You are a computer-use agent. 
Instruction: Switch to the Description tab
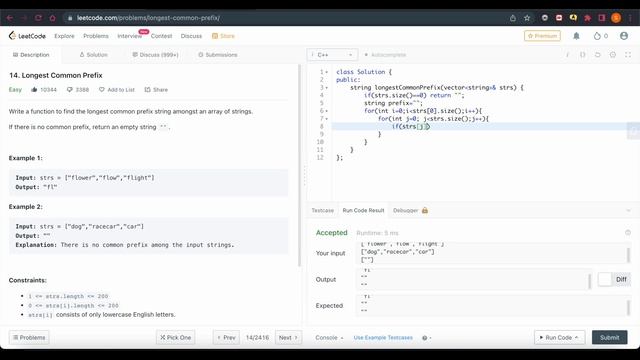tap(31, 55)
